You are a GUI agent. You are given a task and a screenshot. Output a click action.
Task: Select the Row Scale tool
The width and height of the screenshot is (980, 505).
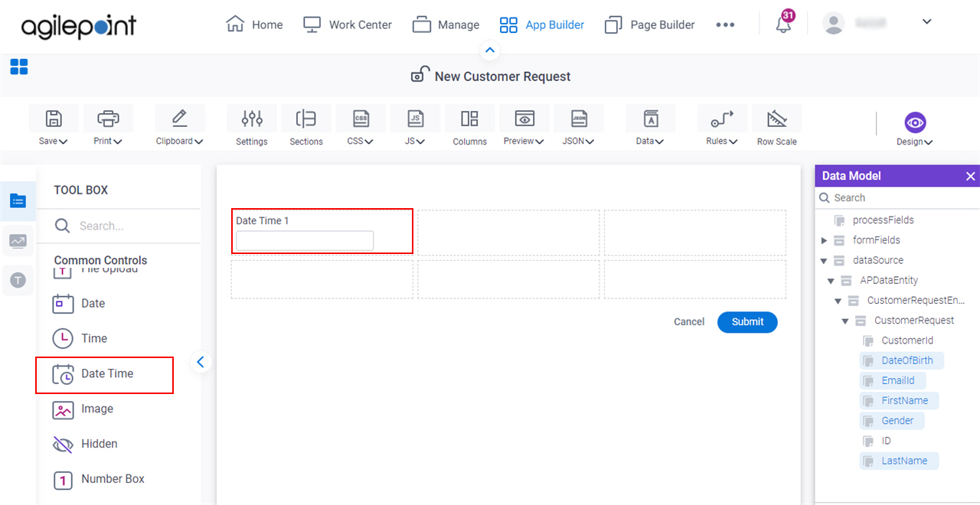777,126
